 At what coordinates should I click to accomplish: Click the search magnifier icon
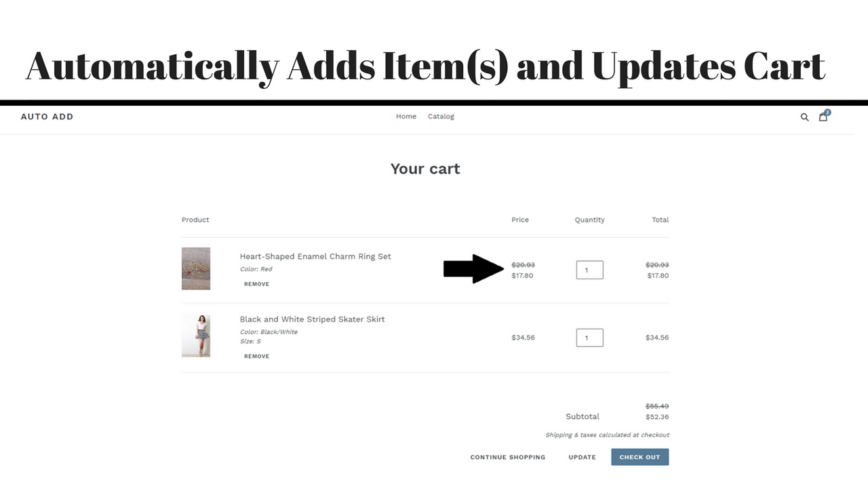804,117
